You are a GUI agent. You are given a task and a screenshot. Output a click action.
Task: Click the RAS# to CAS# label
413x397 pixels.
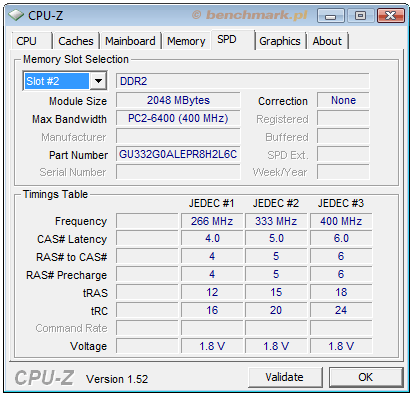point(72,257)
